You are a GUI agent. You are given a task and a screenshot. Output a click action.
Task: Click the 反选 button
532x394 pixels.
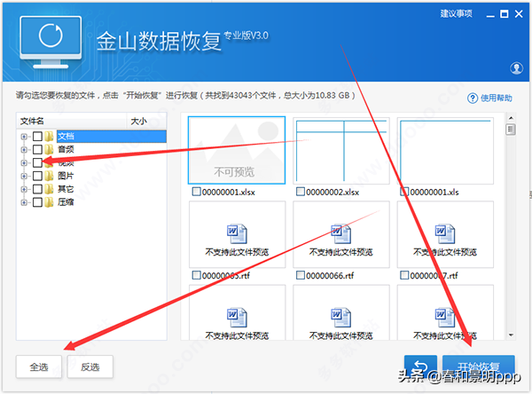coord(90,366)
